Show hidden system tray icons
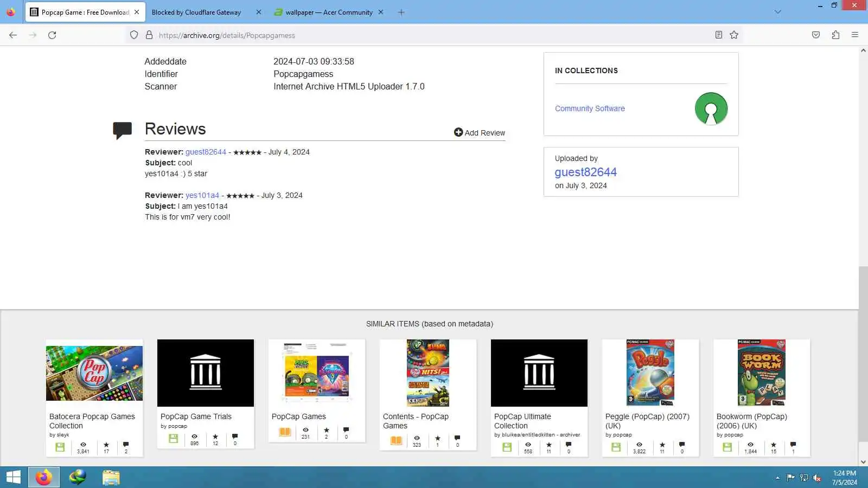The width and height of the screenshot is (868, 488). coord(777,478)
